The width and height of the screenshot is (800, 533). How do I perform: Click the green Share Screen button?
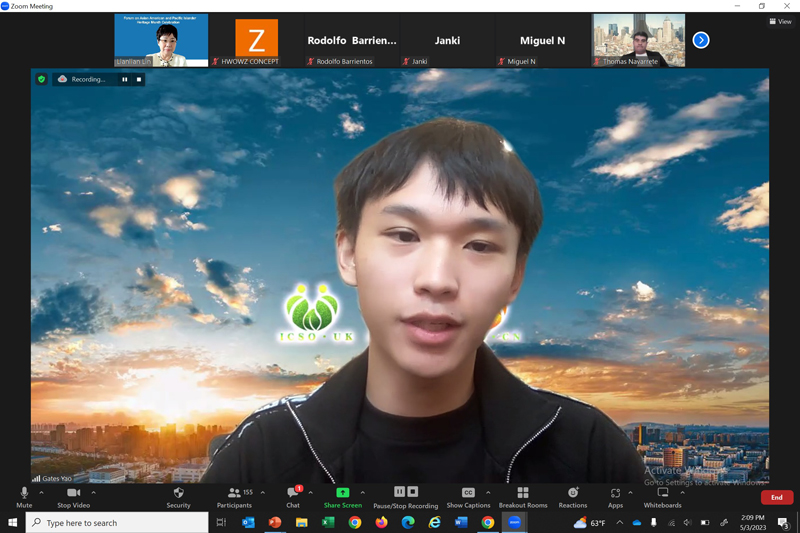343,497
